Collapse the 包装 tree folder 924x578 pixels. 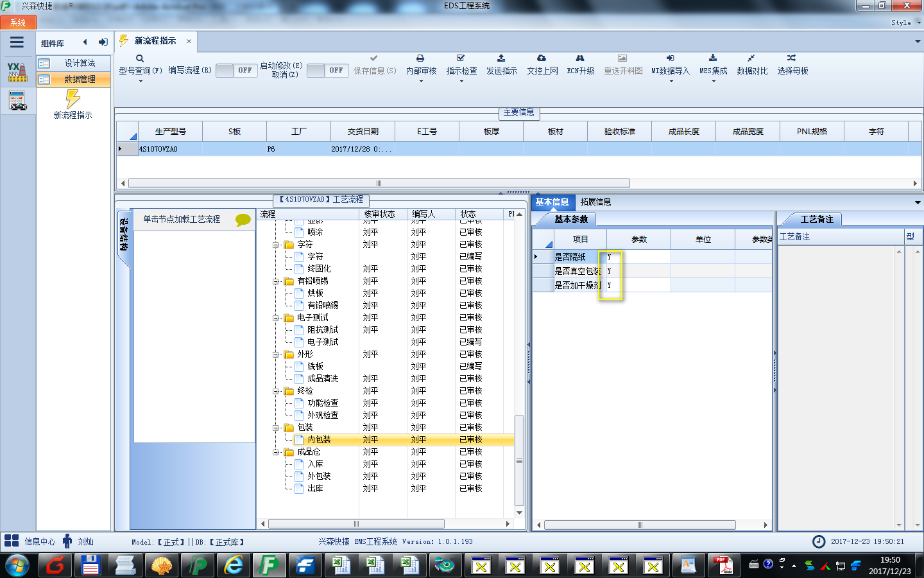(x=276, y=428)
